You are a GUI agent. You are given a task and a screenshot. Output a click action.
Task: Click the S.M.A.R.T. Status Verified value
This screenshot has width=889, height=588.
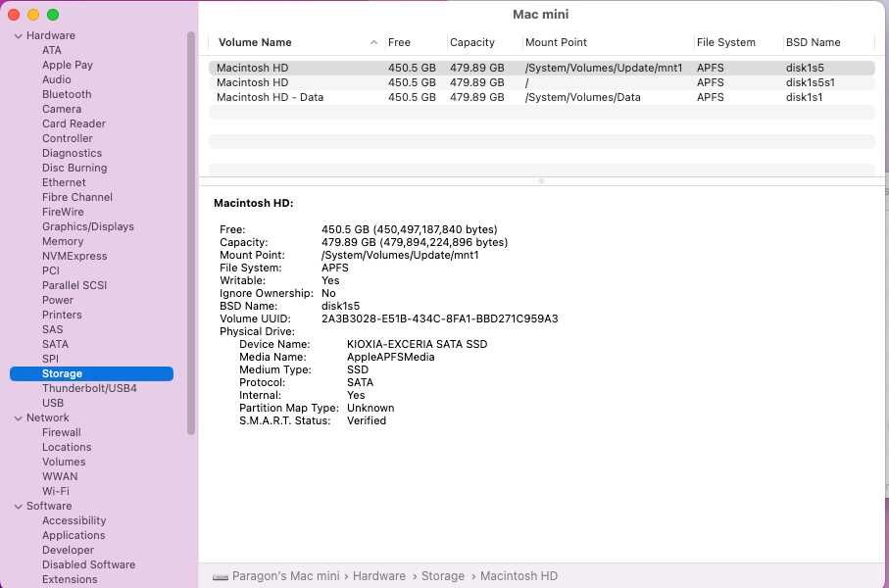pyautogui.click(x=367, y=420)
